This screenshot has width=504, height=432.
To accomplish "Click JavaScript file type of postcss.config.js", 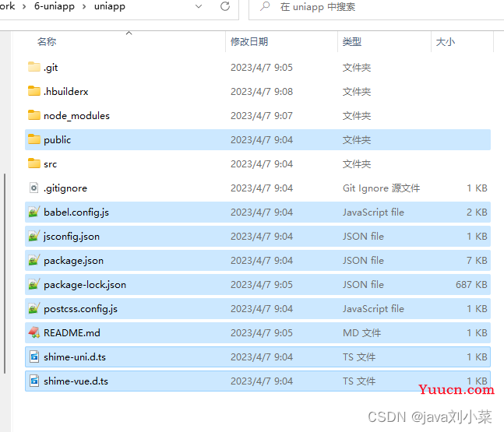I will [x=373, y=309].
